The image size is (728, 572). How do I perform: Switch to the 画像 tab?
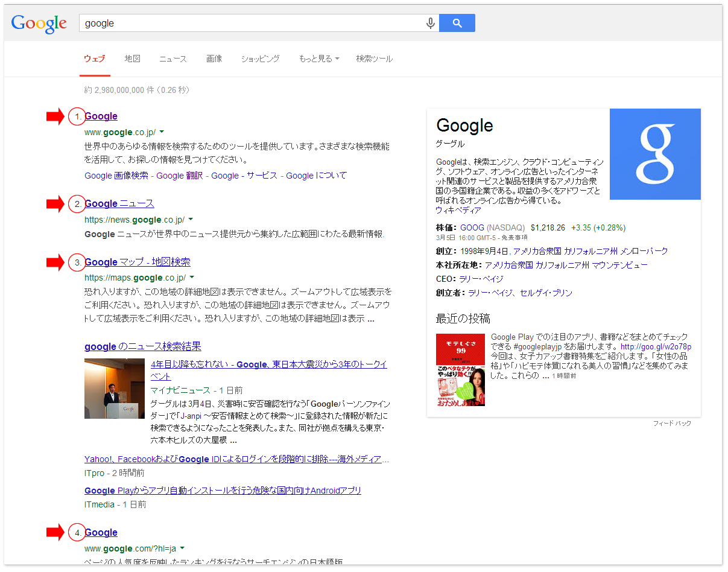click(x=214, y=59)
